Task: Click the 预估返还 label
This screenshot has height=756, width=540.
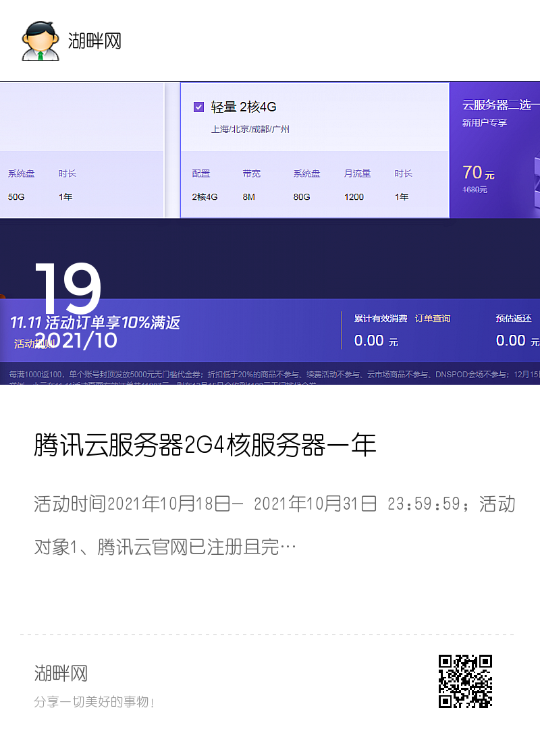Action: pos(514,318)
